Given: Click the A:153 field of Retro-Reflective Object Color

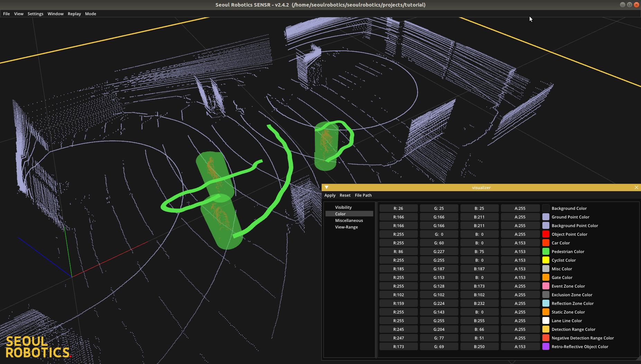Looking at the screenshot, I should coord(520,347).
